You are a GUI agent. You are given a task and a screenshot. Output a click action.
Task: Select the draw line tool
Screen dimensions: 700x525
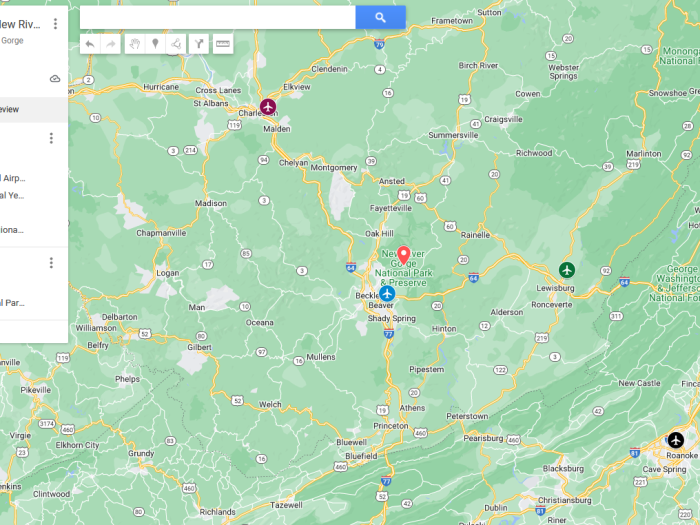[x=176, y=44]
